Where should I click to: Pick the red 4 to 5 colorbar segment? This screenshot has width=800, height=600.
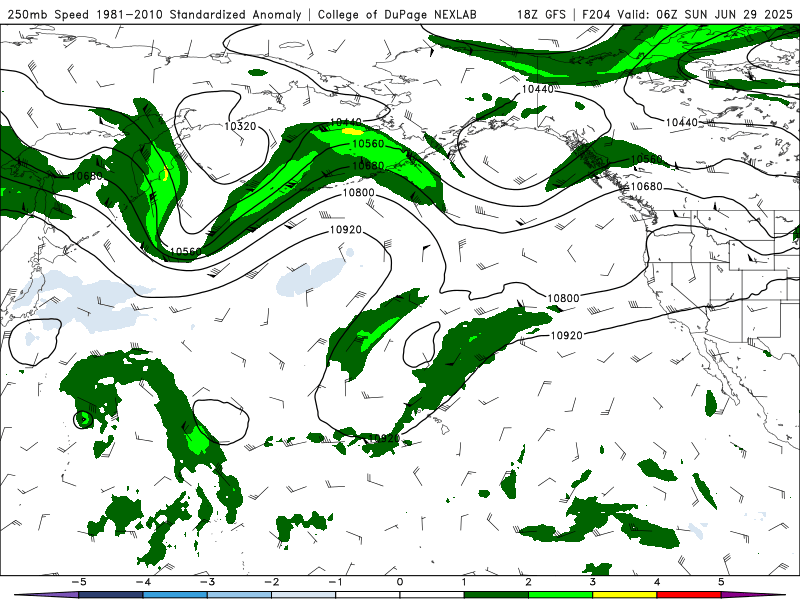point(689,595)
